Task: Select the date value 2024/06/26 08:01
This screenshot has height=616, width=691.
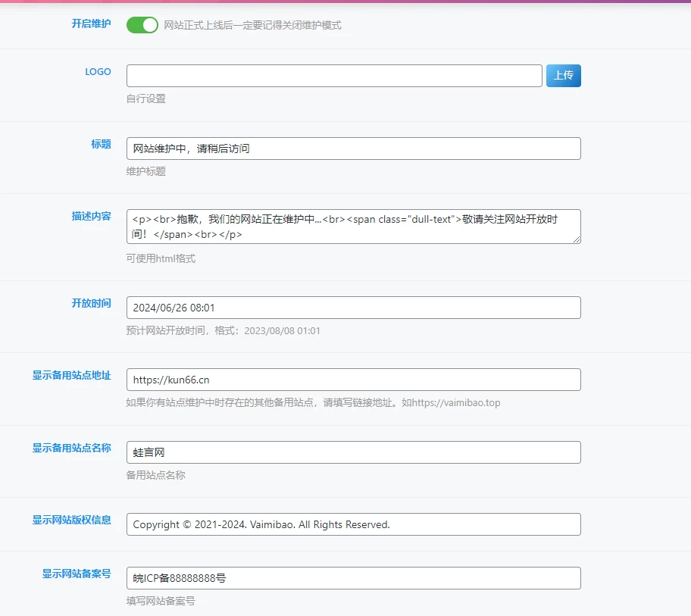Action: [354, 307]
